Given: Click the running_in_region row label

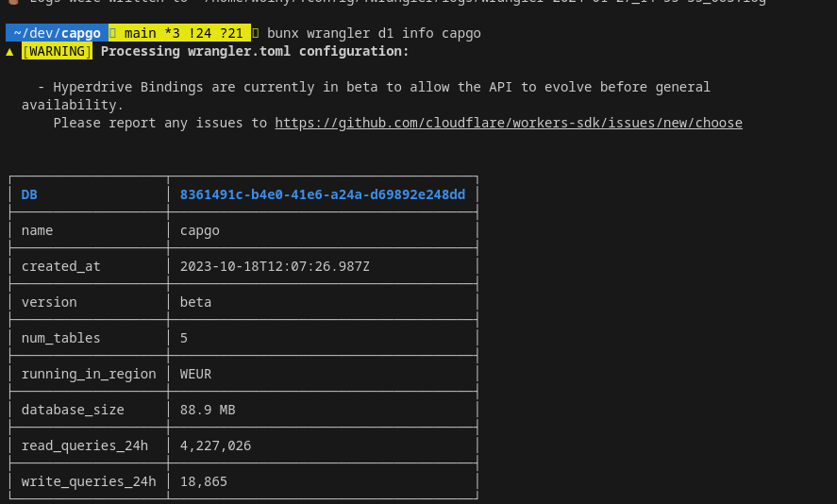Looking at the screenshot, I should click(89, 374).
